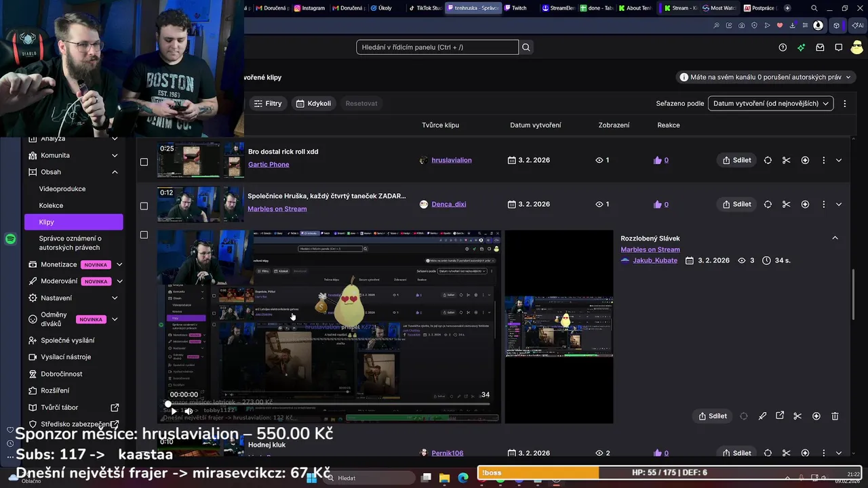This screenshot has height=488, width=868.
Task: Expand the Moderování sidebar section
Action: coord(119,281)
